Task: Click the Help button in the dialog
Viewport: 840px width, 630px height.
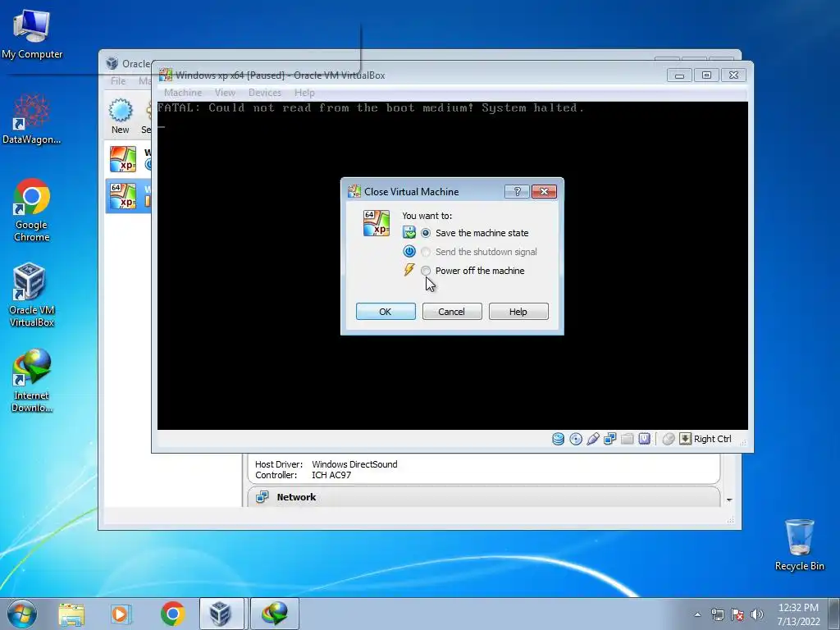Action: point(518,311)
